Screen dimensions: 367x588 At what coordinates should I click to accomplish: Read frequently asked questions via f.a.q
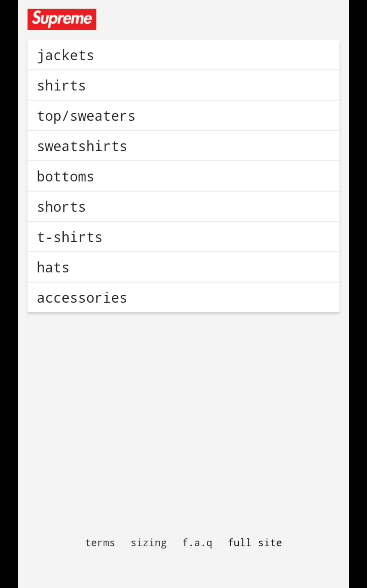point(197,543)
